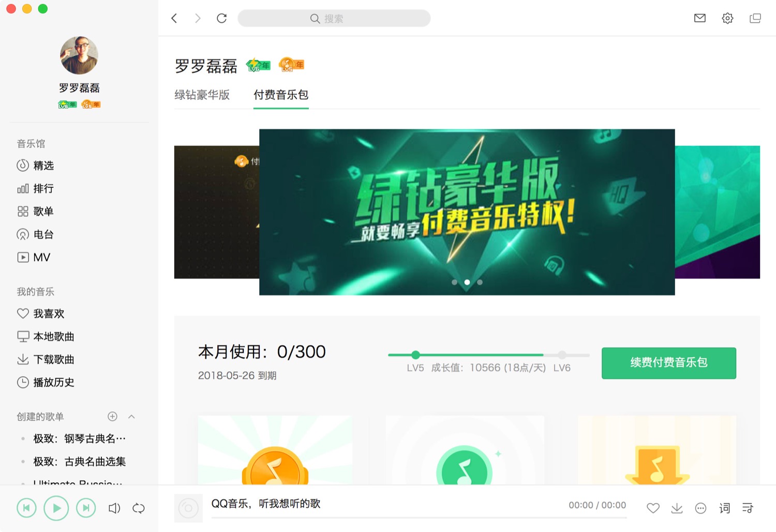
Task: Click the song playback progress bar
Action: (x=419, y=517)
